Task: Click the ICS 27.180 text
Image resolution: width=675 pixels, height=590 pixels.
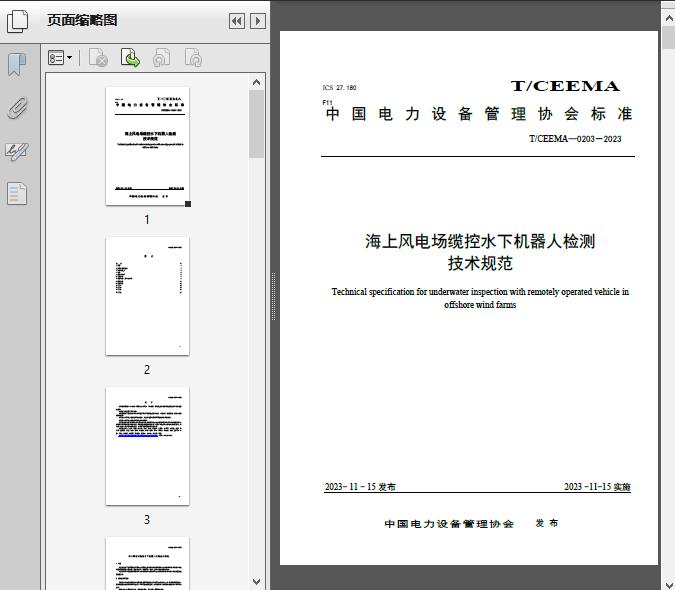Action: 339,87
